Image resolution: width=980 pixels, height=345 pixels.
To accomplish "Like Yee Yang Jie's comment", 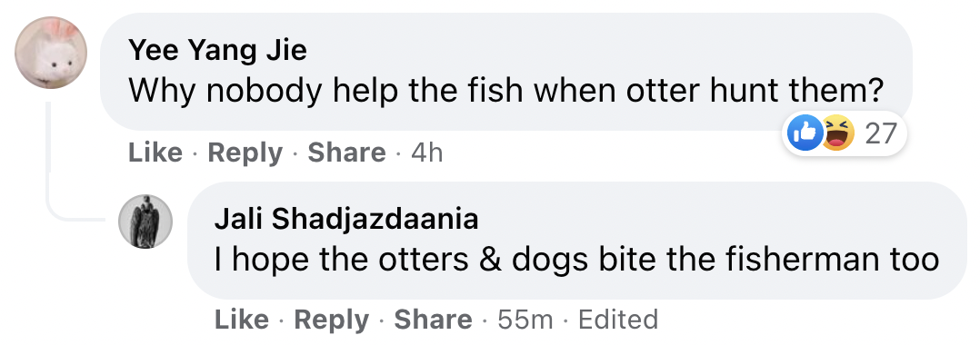I will coord(155,153).
